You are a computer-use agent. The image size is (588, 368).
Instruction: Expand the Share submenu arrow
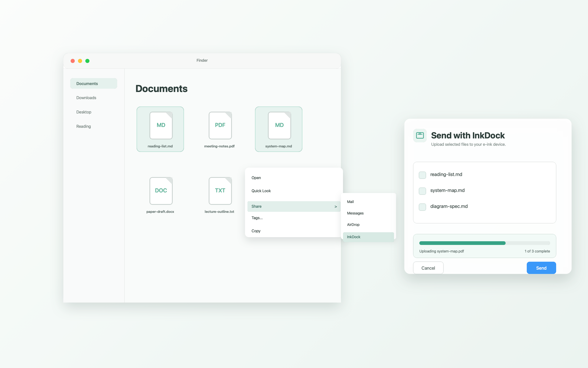[336, 207]
